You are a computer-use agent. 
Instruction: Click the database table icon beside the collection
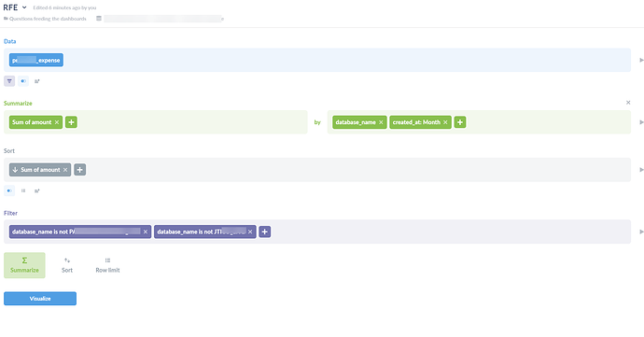click(99, 19)
